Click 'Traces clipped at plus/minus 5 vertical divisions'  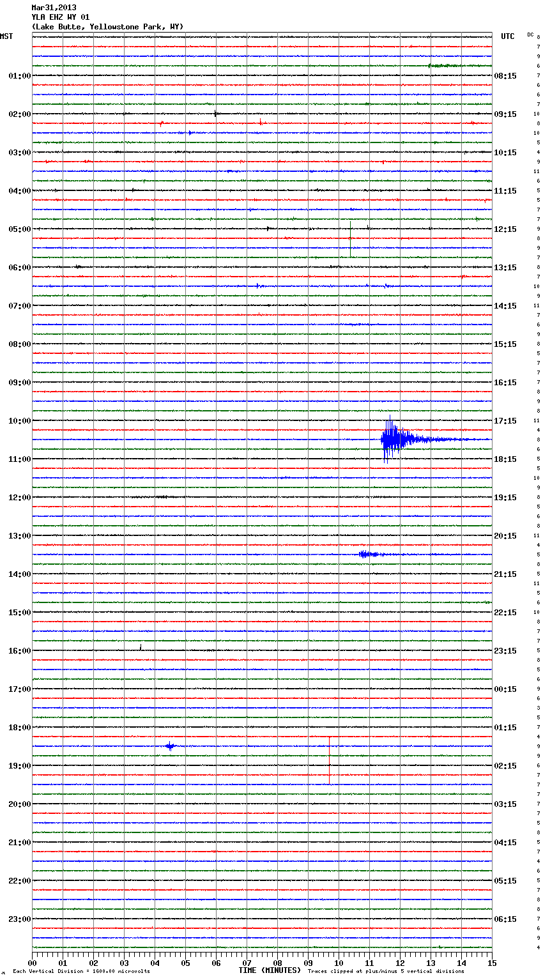tap(386, 971)
